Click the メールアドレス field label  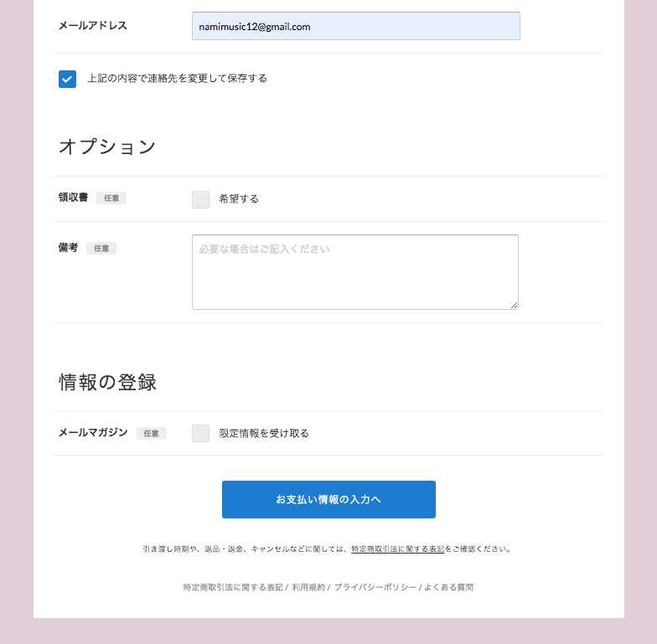pyautogui.click(x=93, y=26)
